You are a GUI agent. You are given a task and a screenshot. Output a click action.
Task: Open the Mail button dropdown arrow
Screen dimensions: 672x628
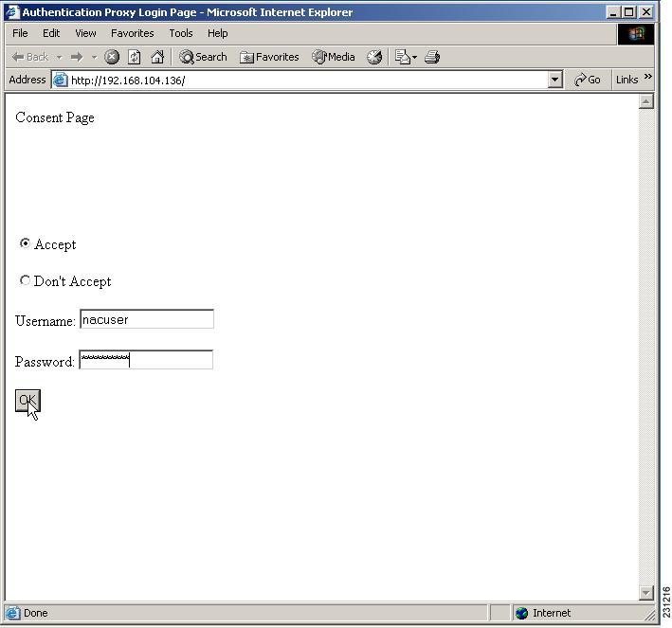pyautogui.click(x=414, y=57)
